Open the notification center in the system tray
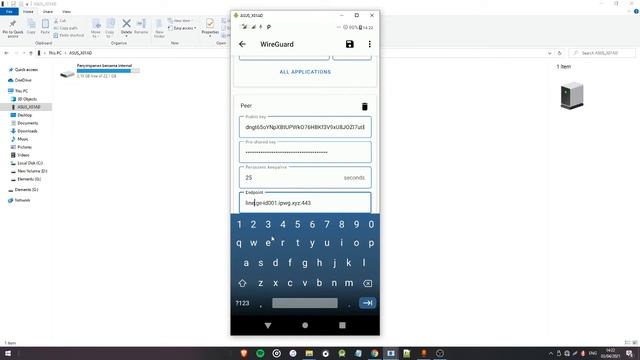The height and width of the screenshot is (360, 640). pyautogui.click(x=629, y=353)
